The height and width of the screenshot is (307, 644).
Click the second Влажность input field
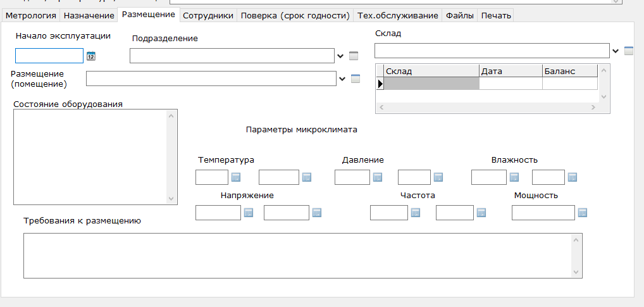point(548,177)
